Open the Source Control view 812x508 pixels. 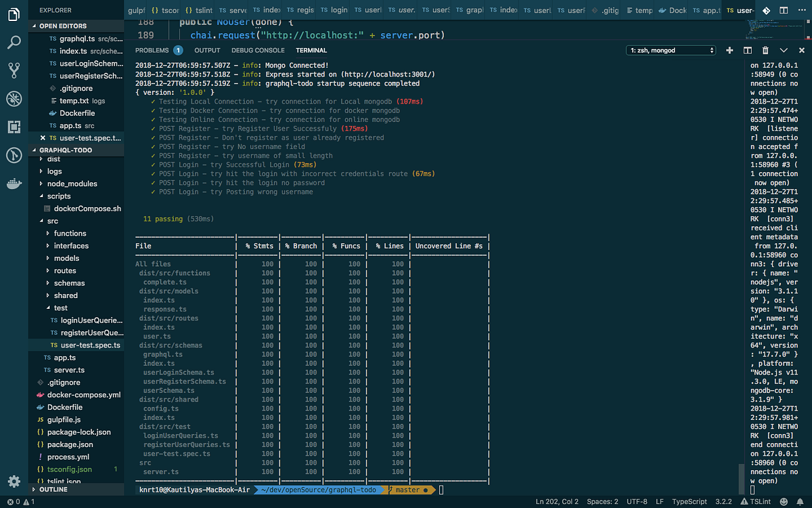click(14, 70)
